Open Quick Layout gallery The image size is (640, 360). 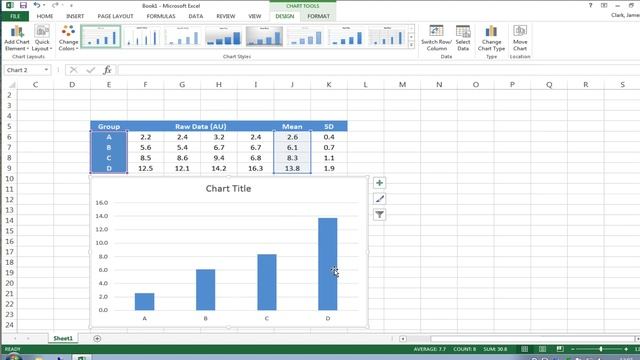coord(42,38)
